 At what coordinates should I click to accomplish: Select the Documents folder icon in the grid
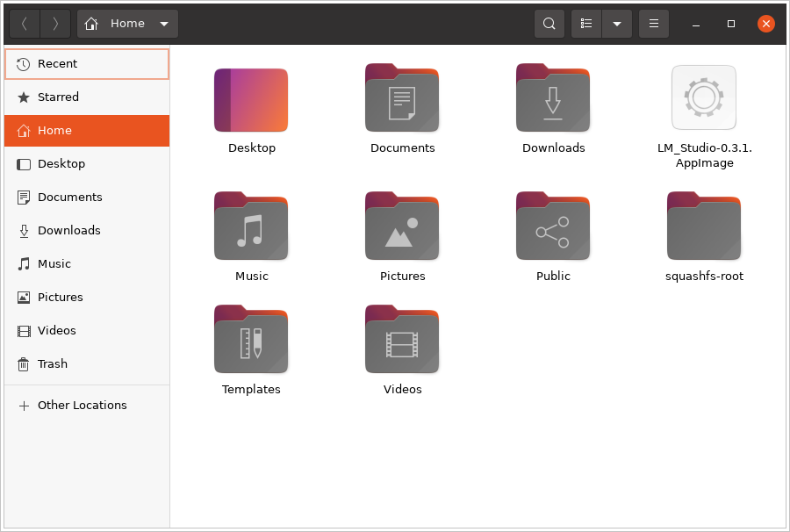click(402, 97)
